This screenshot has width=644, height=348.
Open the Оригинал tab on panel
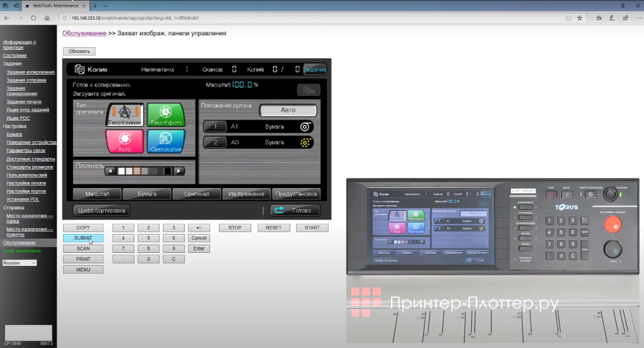[196, 194]
